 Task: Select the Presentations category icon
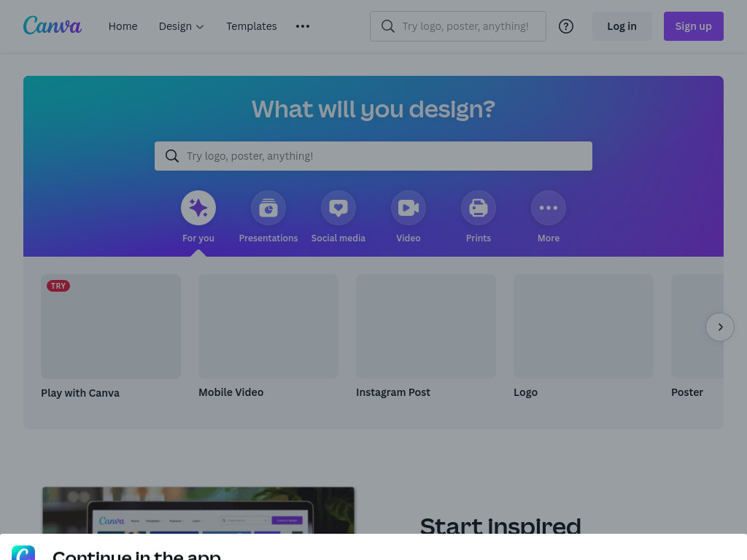click(268, 208)
